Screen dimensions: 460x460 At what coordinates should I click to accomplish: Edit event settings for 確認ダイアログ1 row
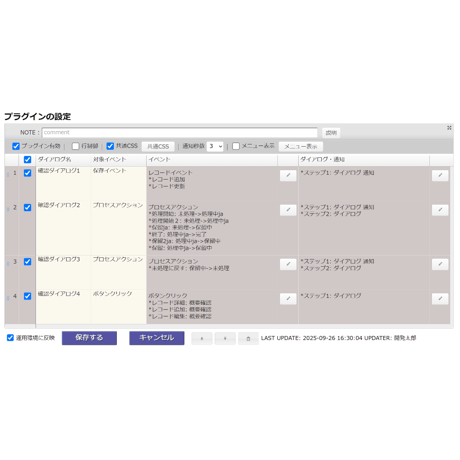pyautogui.click(x=288, y=175)
